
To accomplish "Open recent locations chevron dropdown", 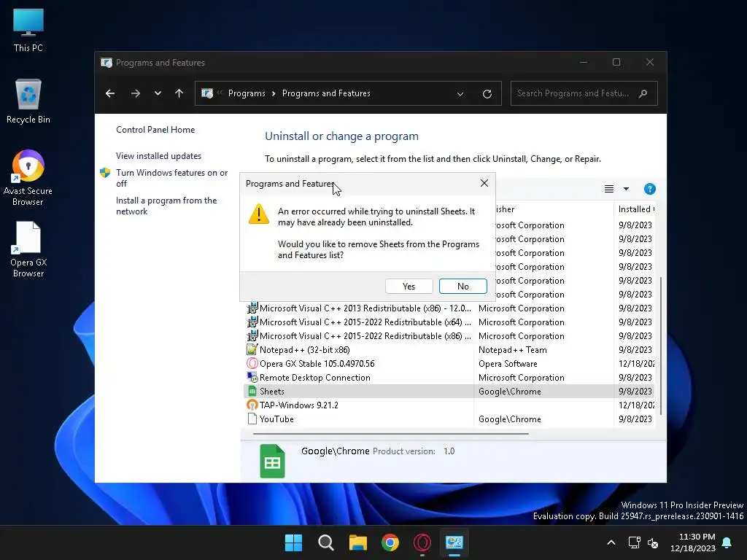I will click(158, 93).
